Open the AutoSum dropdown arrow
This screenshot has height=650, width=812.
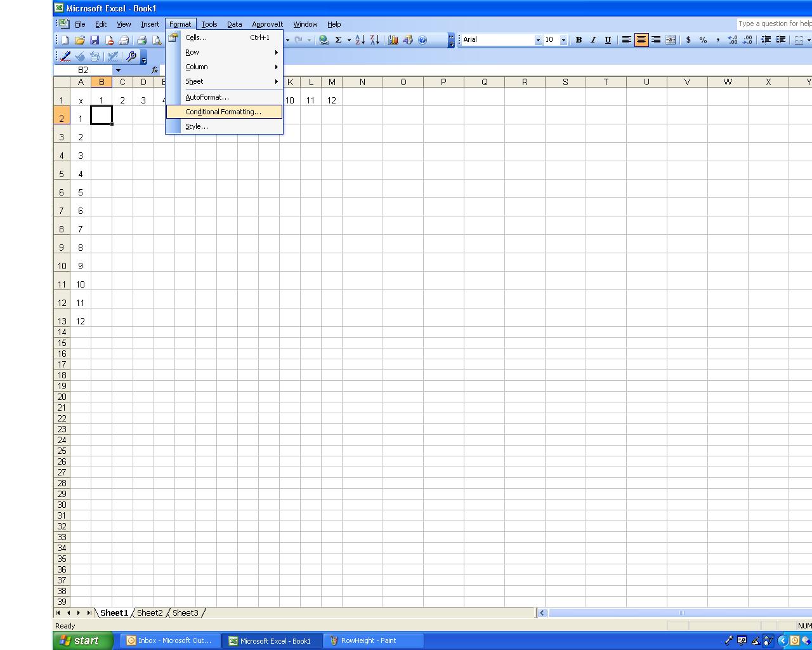(349, 40)
